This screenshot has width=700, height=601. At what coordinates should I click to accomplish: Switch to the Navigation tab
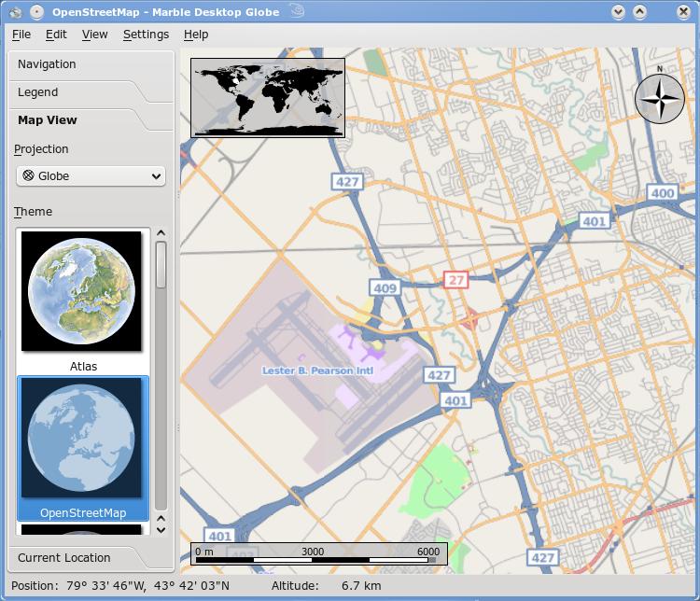click(47, 64)
